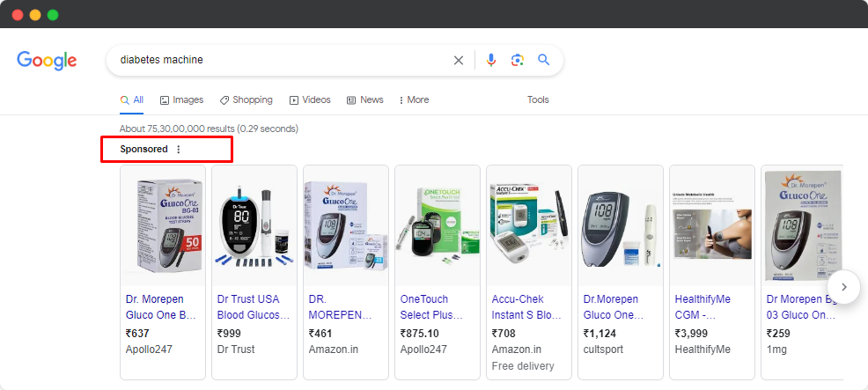This screenshot has width=868, height=390.
Task: Click the ₹875.10 price text
Action: click(420, 334)
